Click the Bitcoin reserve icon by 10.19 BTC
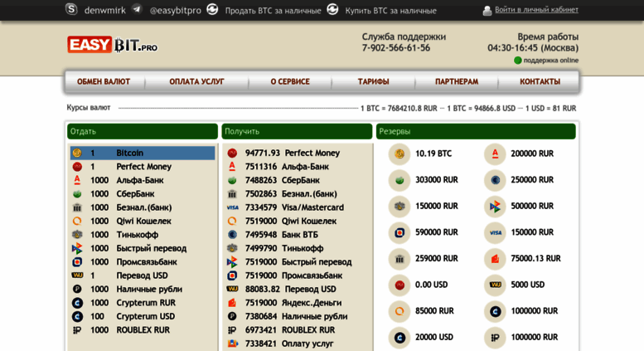644x351 pixels. tap(399, 154)
